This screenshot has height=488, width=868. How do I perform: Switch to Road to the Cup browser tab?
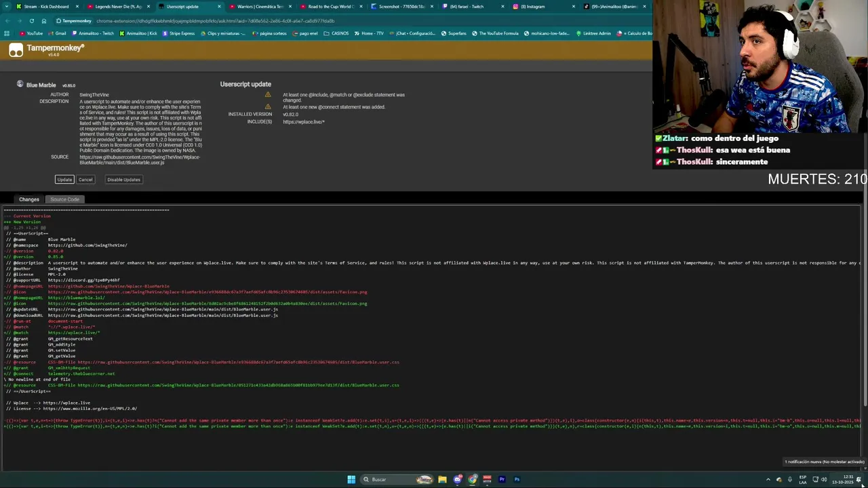point(331,7)
